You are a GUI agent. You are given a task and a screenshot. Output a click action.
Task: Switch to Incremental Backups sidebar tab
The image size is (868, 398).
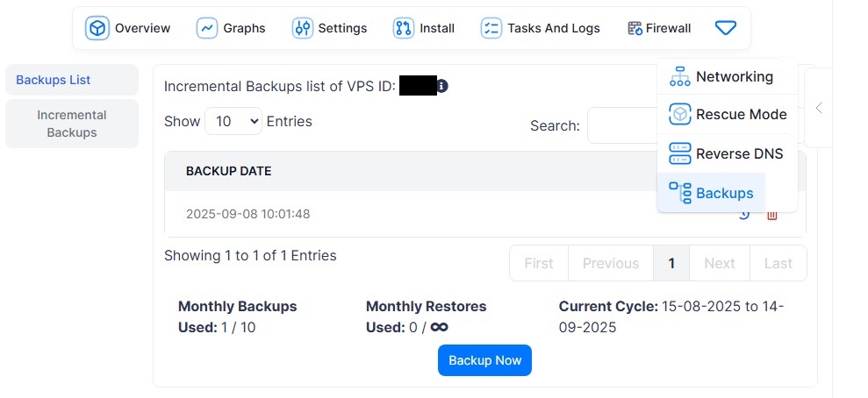tap(72, 124)
